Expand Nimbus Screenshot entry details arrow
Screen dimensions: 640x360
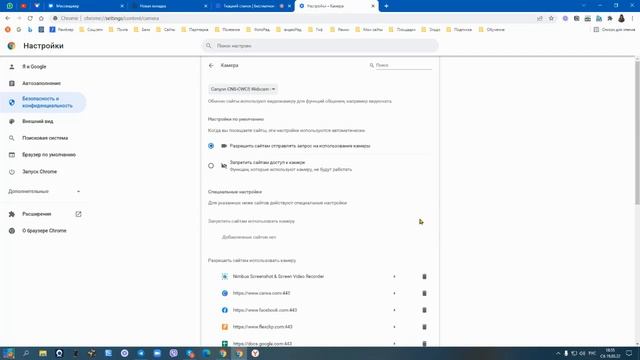394,276
